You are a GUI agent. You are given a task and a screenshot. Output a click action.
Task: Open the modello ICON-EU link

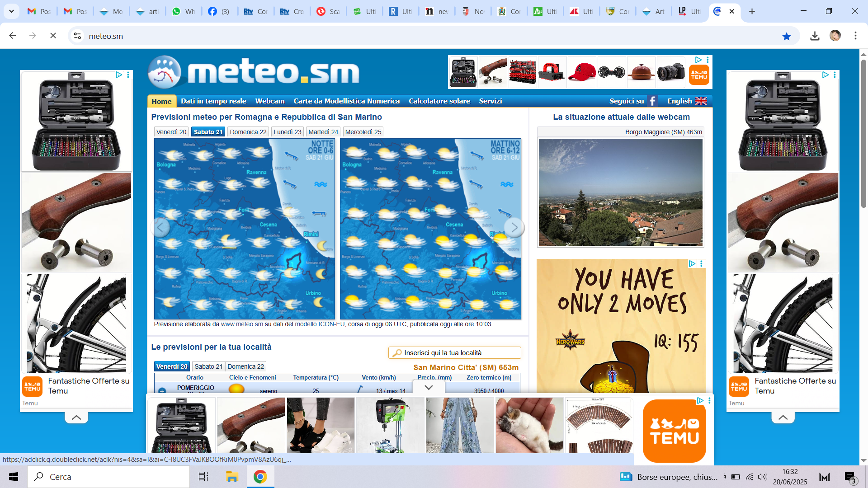point(320,324)
